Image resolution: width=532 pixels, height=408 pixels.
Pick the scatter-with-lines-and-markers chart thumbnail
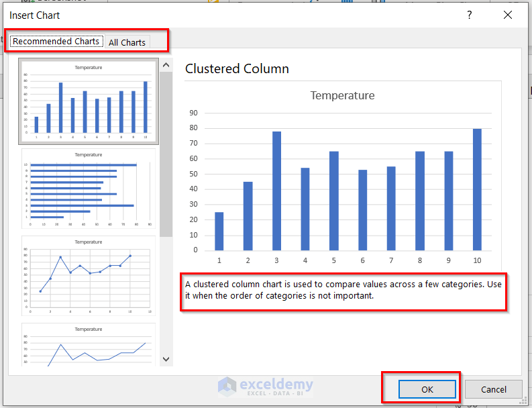pos(89,276)
